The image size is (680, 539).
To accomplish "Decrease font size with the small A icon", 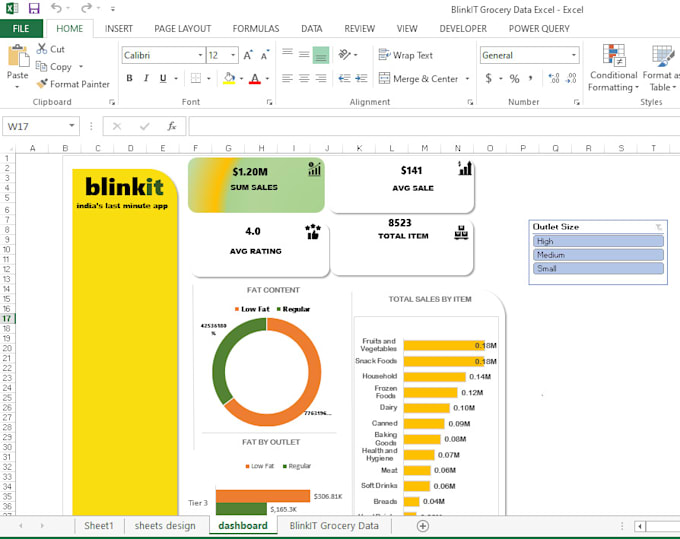I will (265, 55).
